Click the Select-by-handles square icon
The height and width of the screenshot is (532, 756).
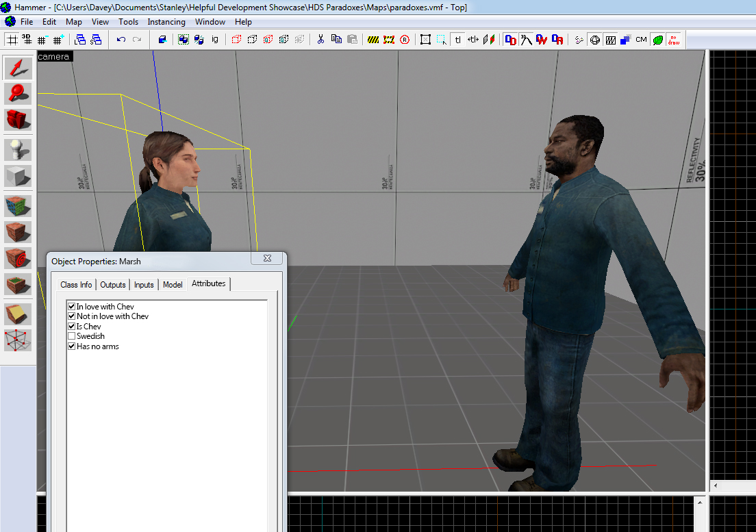tap(425, 40)
